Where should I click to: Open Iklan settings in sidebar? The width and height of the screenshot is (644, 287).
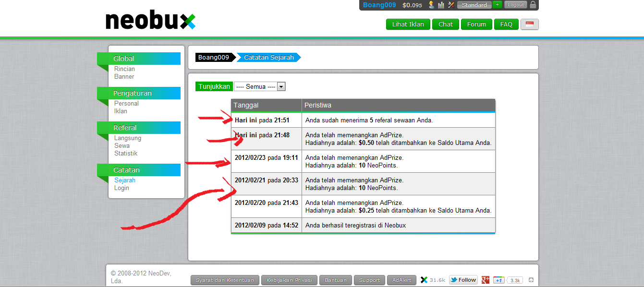pos(121,111)
